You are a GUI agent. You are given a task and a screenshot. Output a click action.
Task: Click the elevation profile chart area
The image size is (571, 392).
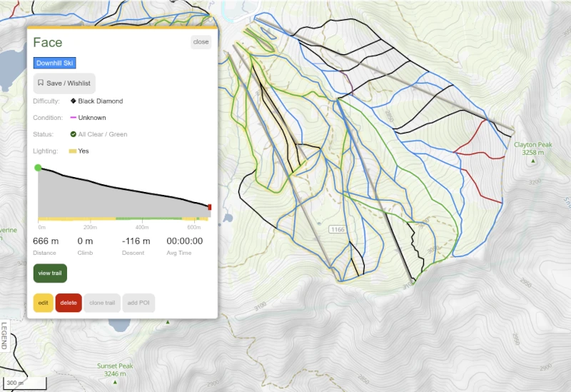[x=123, y=193]
